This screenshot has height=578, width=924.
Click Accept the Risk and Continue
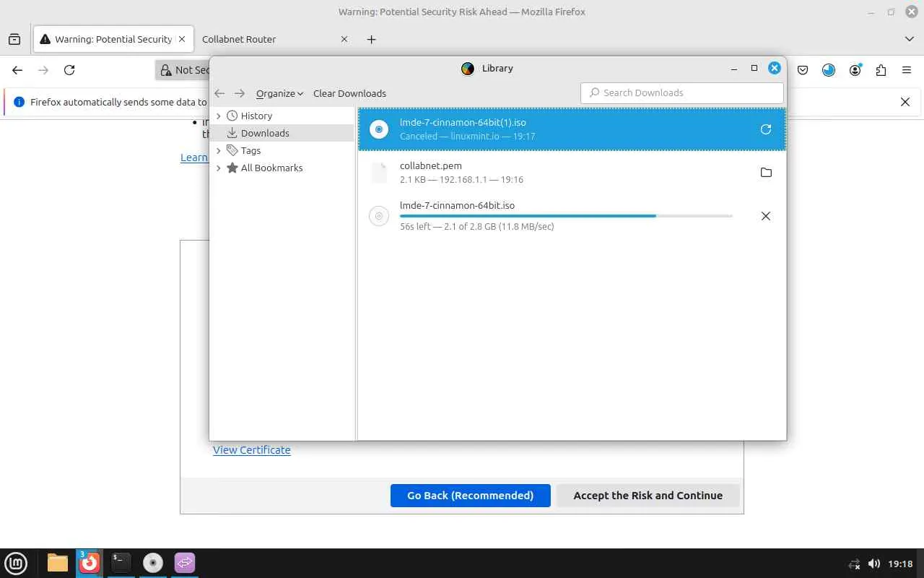[648, 496]
